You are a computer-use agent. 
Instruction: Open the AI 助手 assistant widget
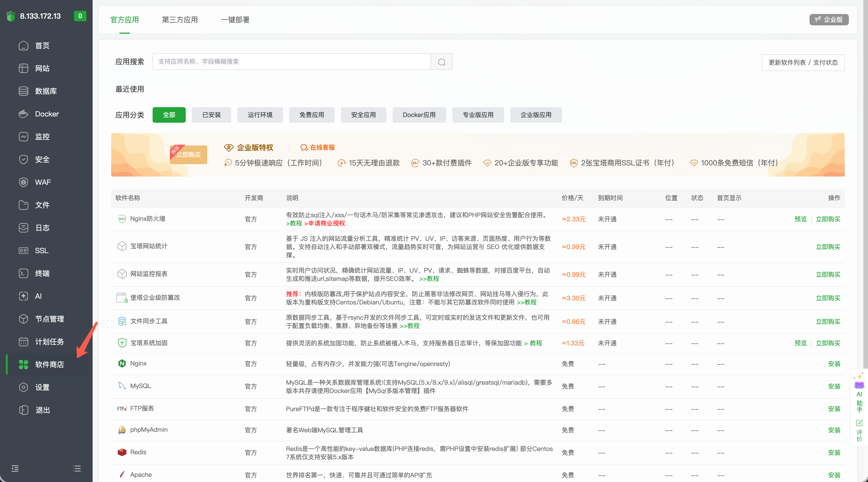pos(859,392)
